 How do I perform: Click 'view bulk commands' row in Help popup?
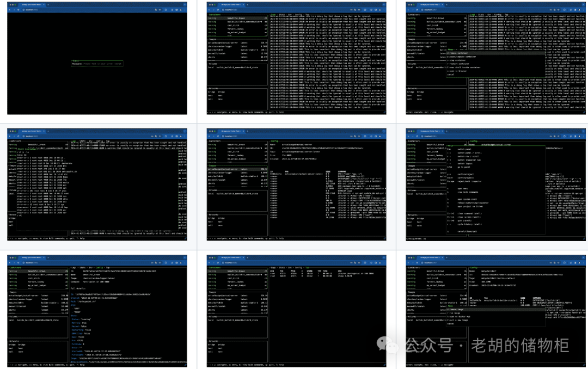pos(496,192)
